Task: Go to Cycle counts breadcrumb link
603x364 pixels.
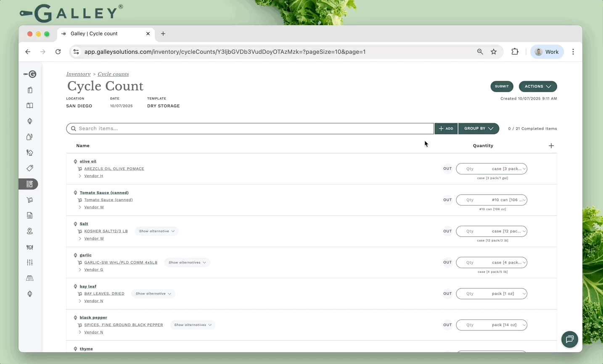Action: tap(113, 74)
